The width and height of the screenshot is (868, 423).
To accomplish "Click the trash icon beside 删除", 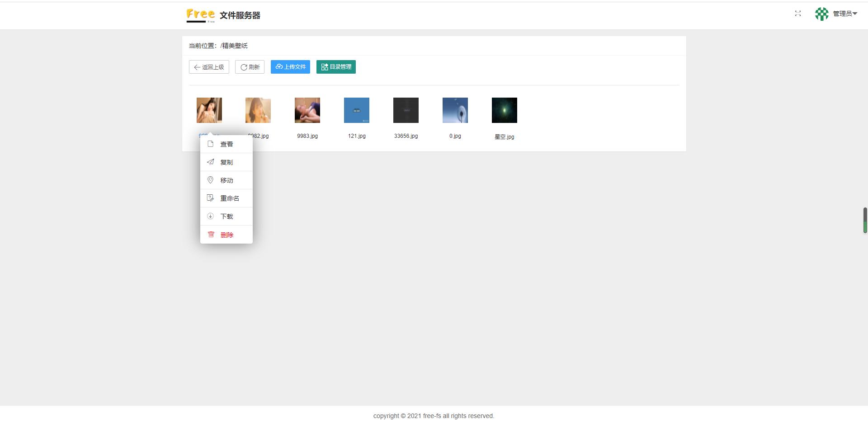I will tap(211, 235).
